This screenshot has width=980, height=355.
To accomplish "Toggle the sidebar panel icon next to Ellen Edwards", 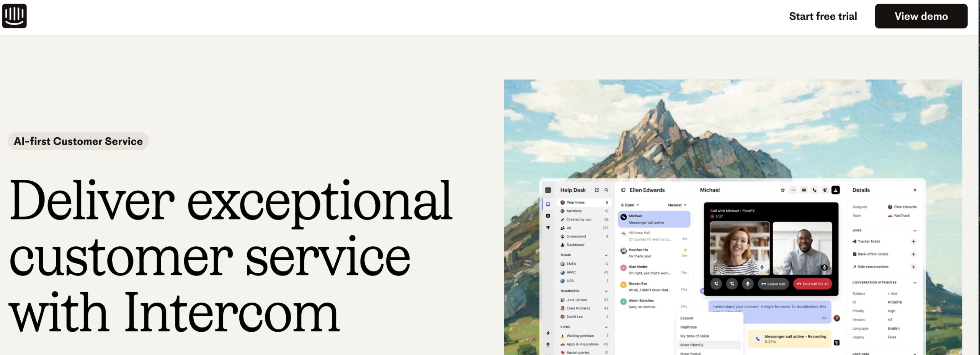I will pyautogui.click(x=623, y=190).
